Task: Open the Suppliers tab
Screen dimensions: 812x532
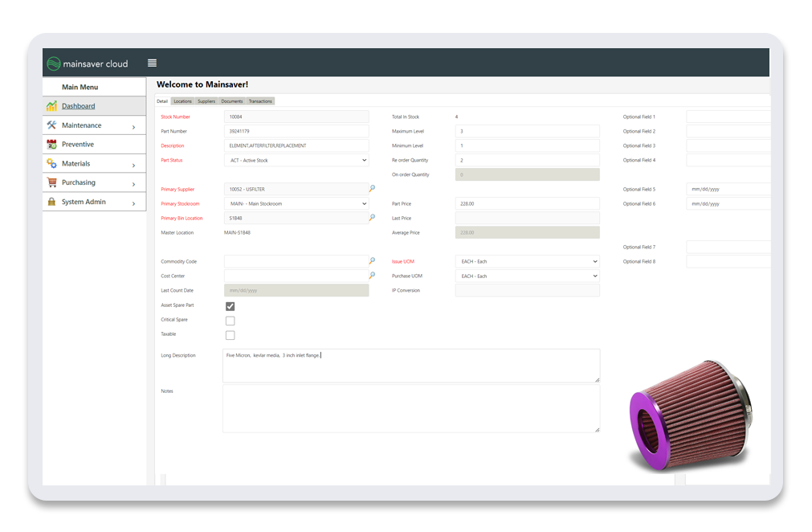Action: click(x=206, y=100)
